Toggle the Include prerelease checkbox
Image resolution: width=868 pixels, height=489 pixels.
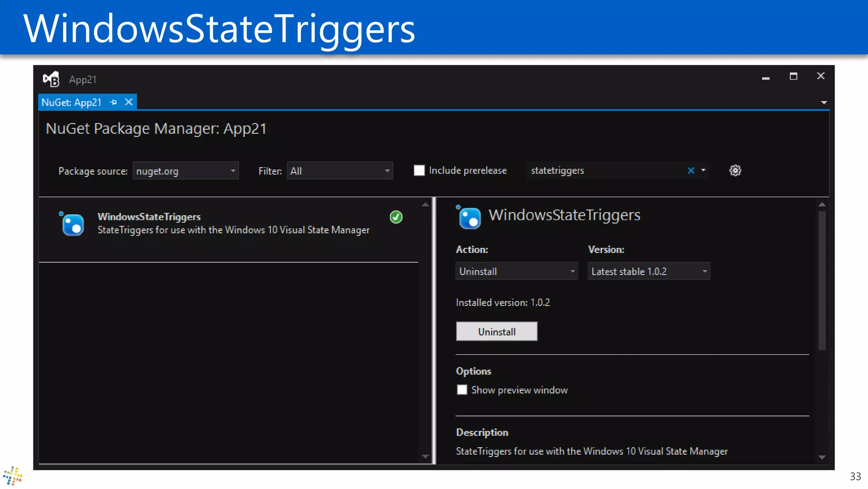click(419, 170)
